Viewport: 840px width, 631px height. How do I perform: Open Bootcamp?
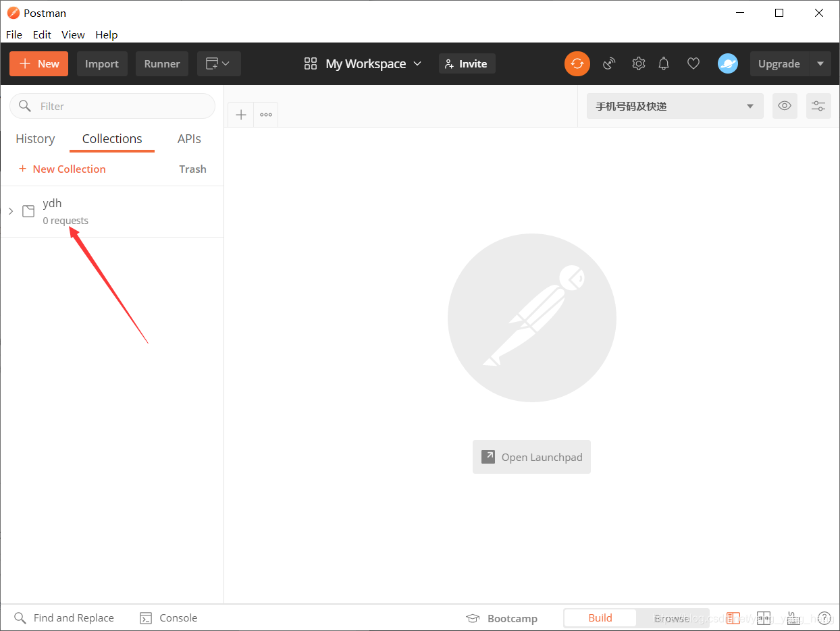tap(502, 618)
